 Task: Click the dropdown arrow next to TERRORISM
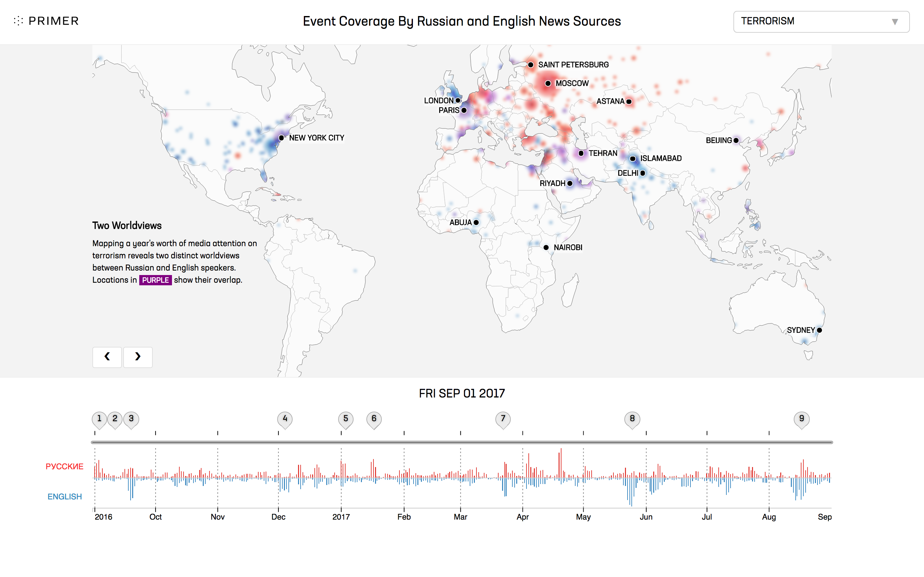[894, 22]
